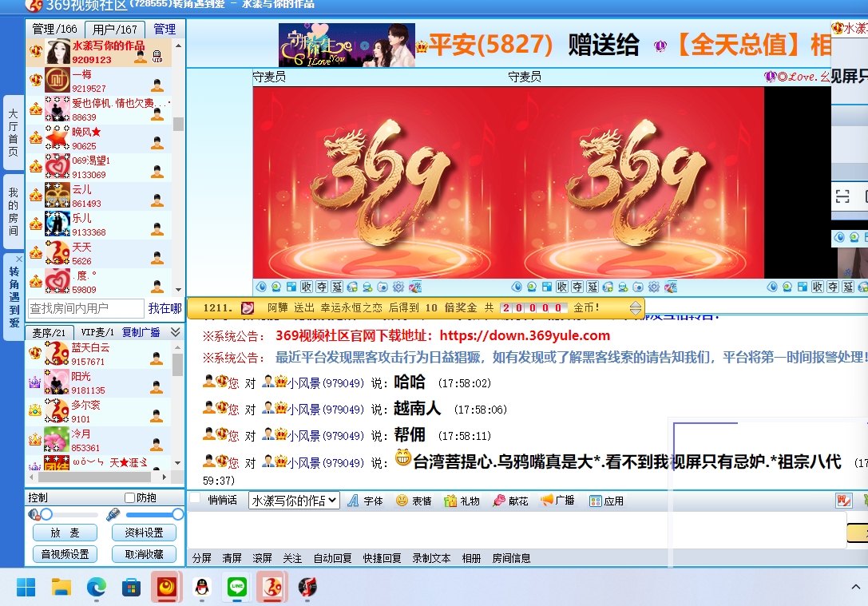Mute the speaker in the control panel
Image resolution: width=868 pixels, height=606 pixels.
(x=34, y=515)
